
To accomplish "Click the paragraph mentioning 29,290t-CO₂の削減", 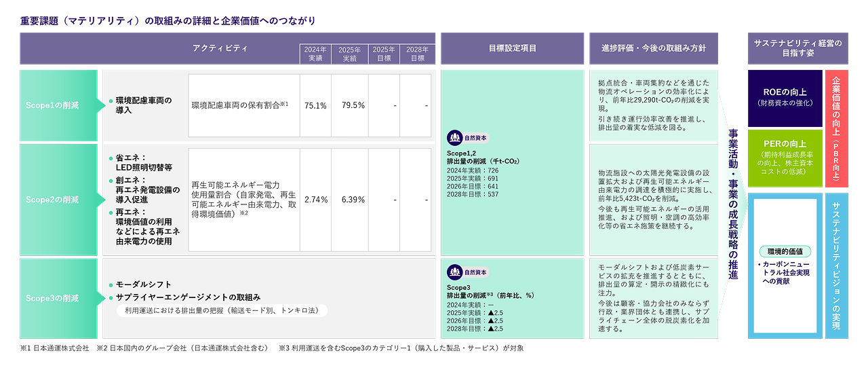I will click(x=654, y=94).
